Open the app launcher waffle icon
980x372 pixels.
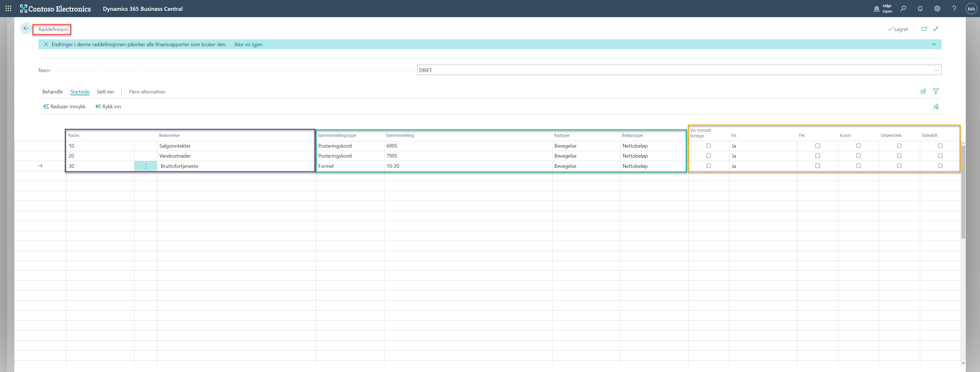[x=8, y=8]
